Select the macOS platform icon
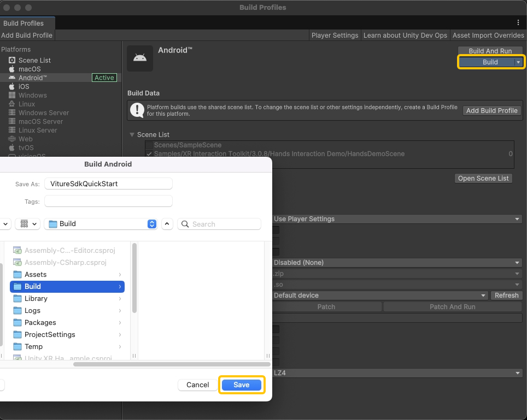Screen dimensions: 527x420 point(12,69)
